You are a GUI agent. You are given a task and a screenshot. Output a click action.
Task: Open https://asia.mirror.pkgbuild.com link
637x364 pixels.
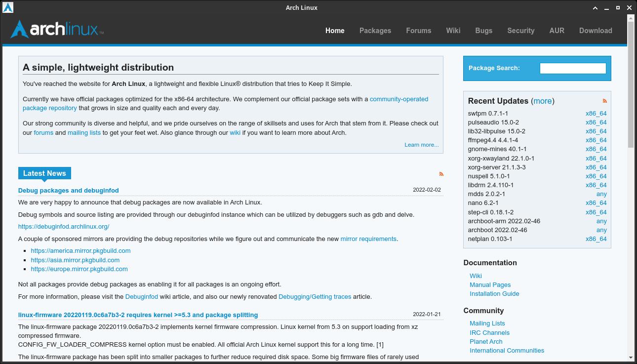[x=75, y=260]
